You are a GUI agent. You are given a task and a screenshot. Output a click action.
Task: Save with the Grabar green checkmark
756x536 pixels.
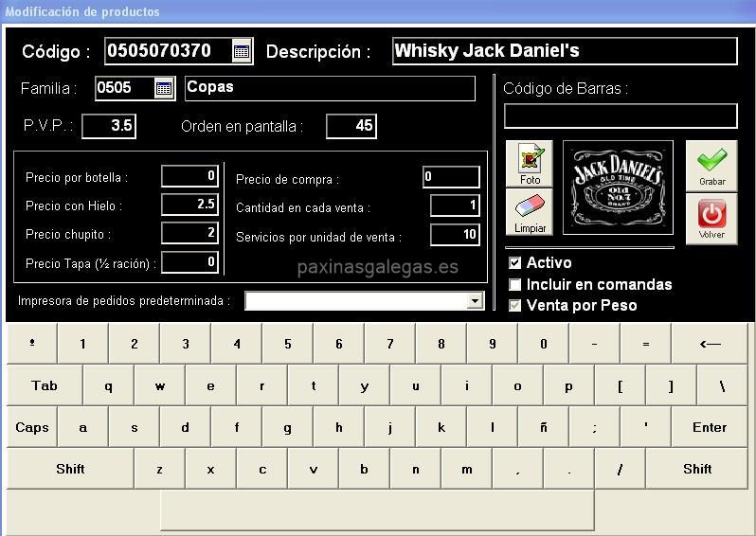(711, 167)
